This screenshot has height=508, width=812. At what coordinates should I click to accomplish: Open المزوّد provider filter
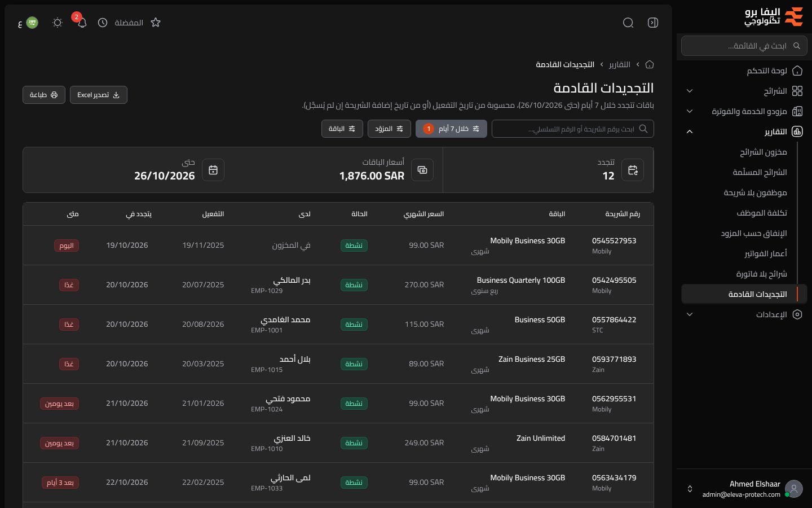[389, 129]
